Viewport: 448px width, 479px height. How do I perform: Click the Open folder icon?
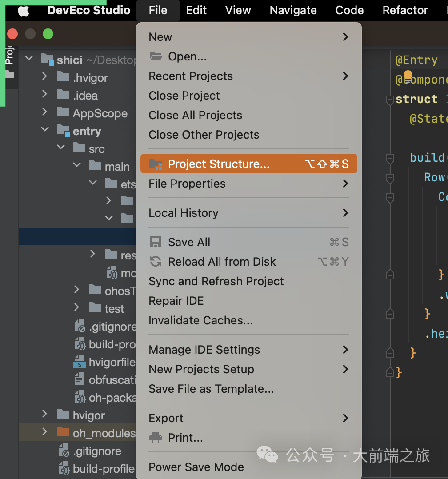pyautogui.click(x=156, y=56)
